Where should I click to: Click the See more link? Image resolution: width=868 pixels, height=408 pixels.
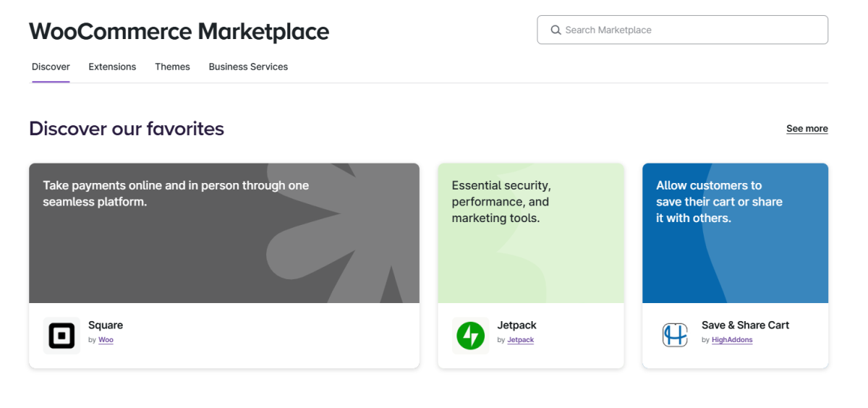[x=807, y=129]
